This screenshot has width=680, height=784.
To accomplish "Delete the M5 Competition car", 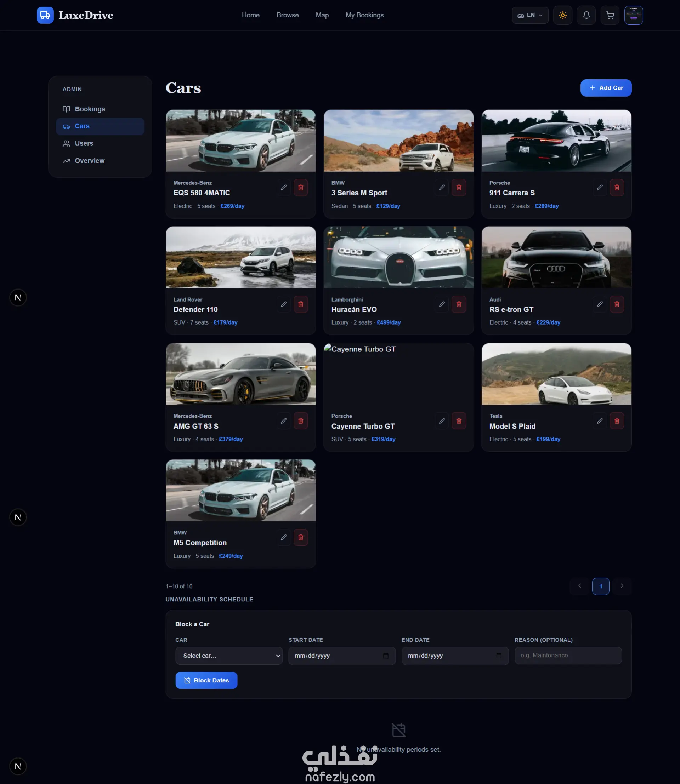I will click(301, 537).
